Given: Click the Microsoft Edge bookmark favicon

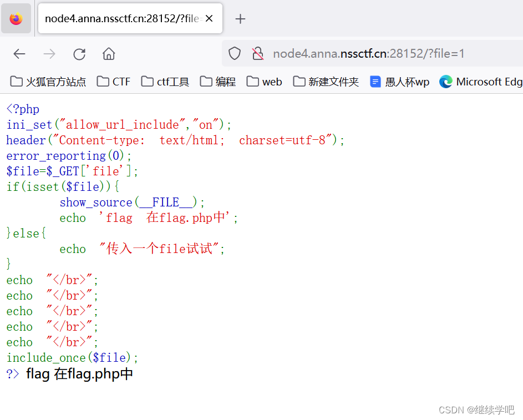Looking at the screenshot, I should pyautogui.click(x=446, y=82).
